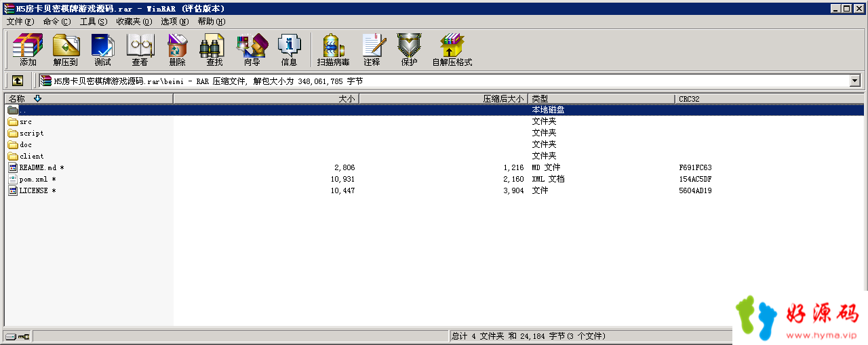Click the archive icon in address bar
The width and height of the screenshot is (868, 345).
coord(46,81)
